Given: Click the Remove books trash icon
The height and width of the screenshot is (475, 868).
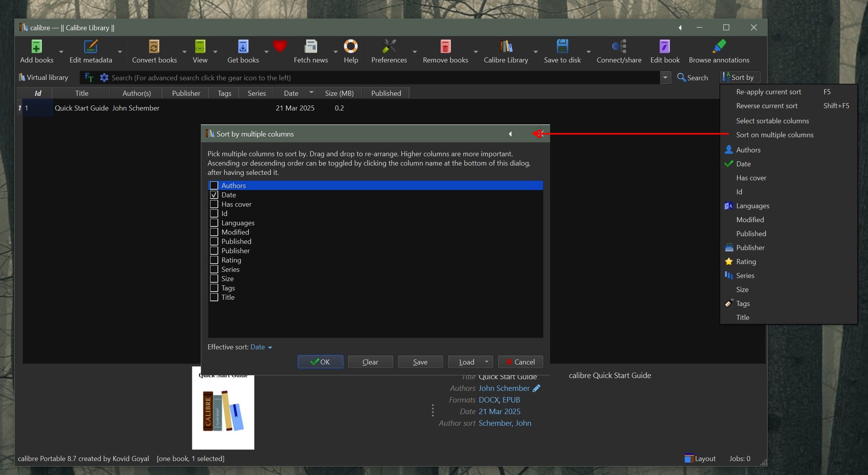Looking at the screenshot, I should click(x=445, y=47).
